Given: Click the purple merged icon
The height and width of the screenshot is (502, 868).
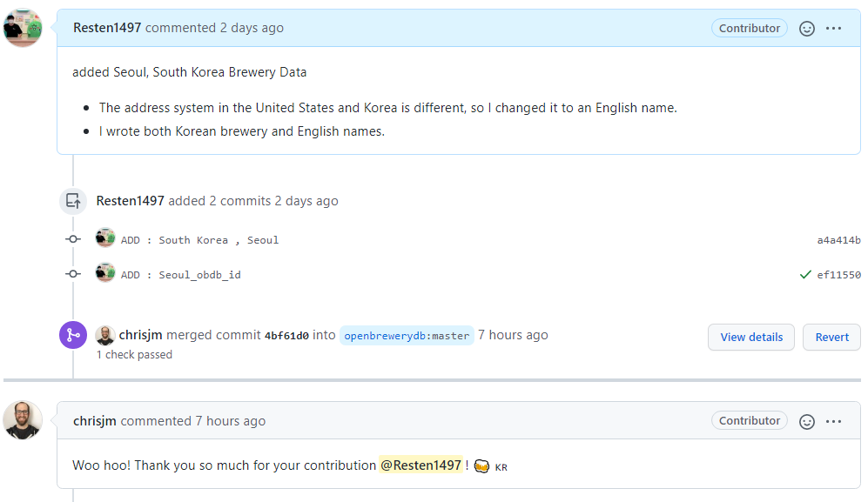Looking at the screenshot, I should point(73,335).
